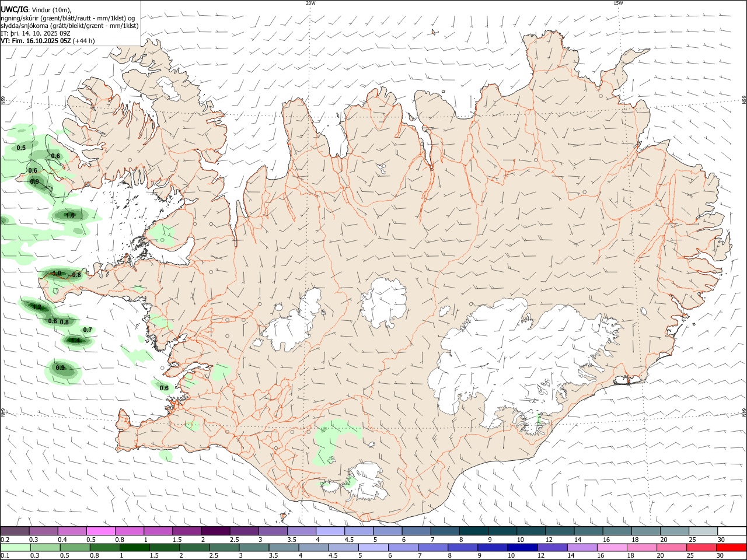Click the 15W longitude label
Screen dimensions: 747x560
click(618, 3)
